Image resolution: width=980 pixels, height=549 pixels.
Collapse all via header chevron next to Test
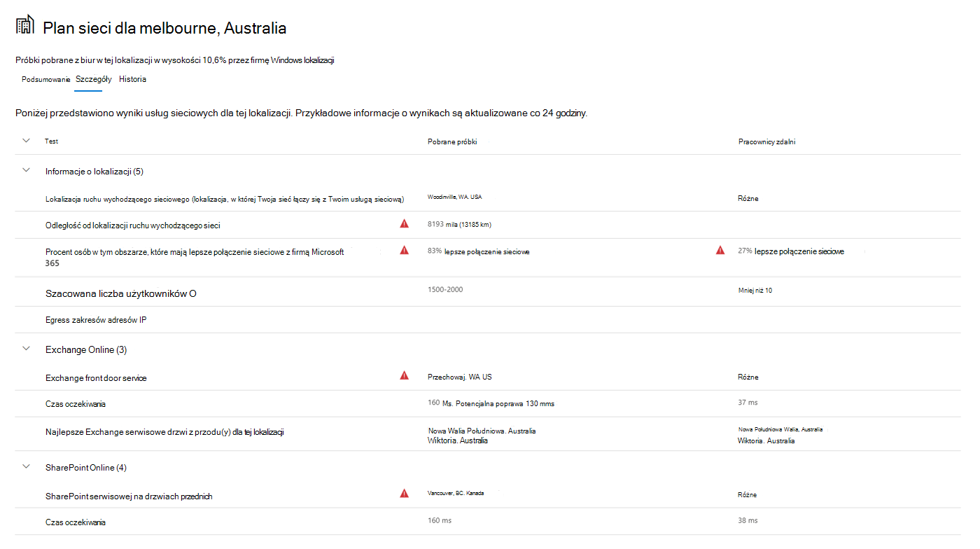pyautogui.click(x=27, y=141)
